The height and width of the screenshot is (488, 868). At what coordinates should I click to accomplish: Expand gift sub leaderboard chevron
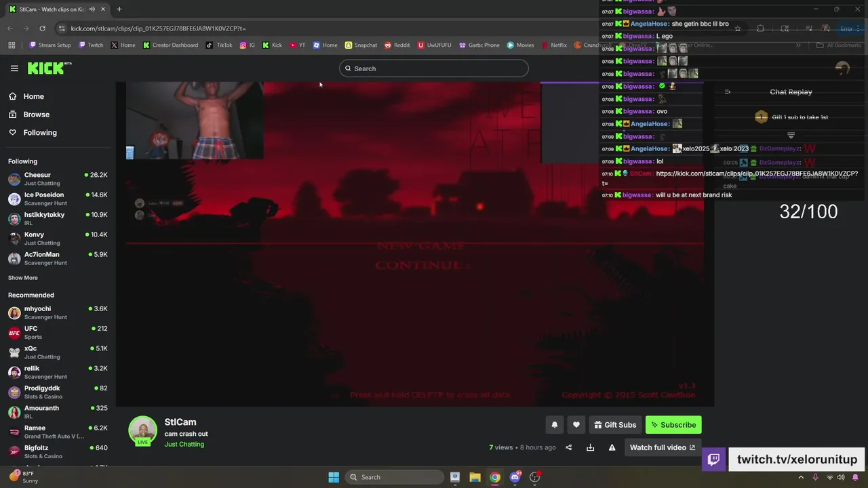tap(791, 136)
